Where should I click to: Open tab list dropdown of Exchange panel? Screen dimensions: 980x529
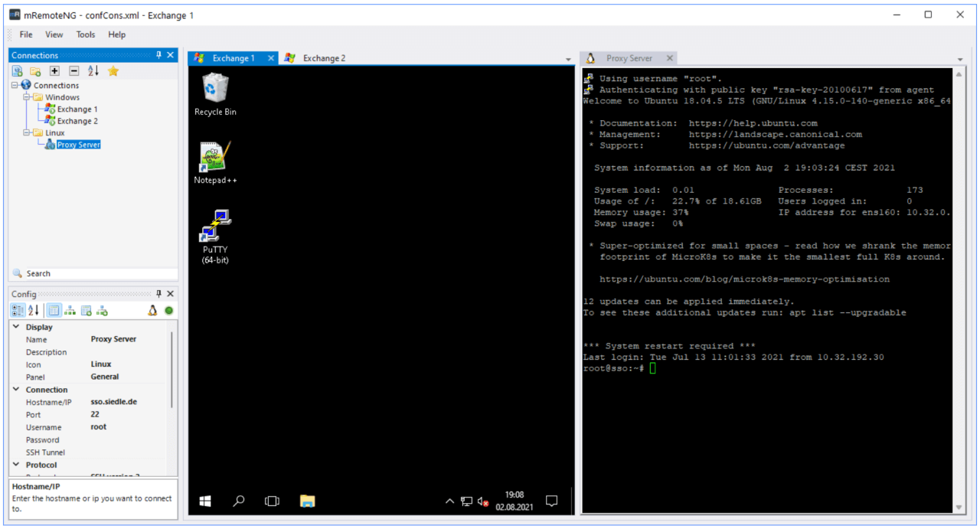pos(568,60)
